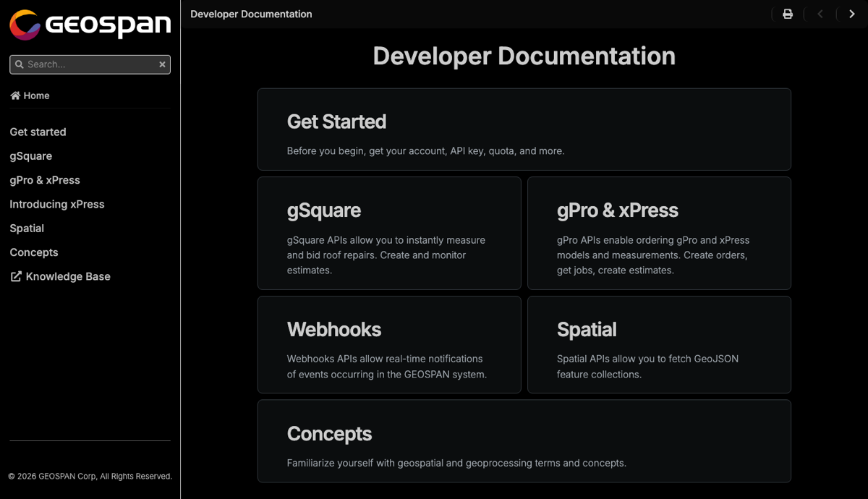Click text 'Spatial APIs allow you to fetch GeoJSON'

pyautogui.click(x=647, y=359)
